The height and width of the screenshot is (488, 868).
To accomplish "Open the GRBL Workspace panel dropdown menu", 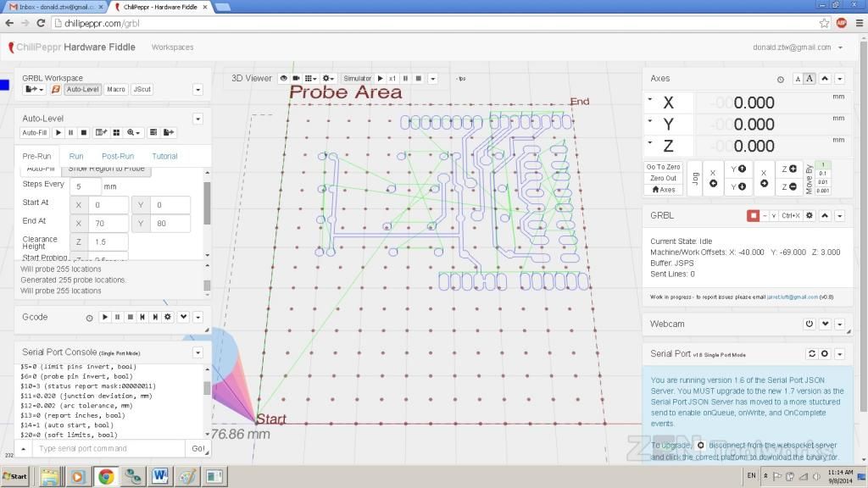I will pos(198,90).
